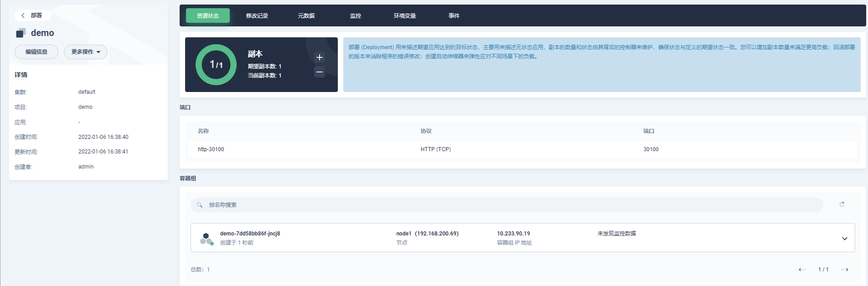The width and height of the screenshot is (868, 286).
Task: Open the 元数据 tab
Action: tap(306, 16)
